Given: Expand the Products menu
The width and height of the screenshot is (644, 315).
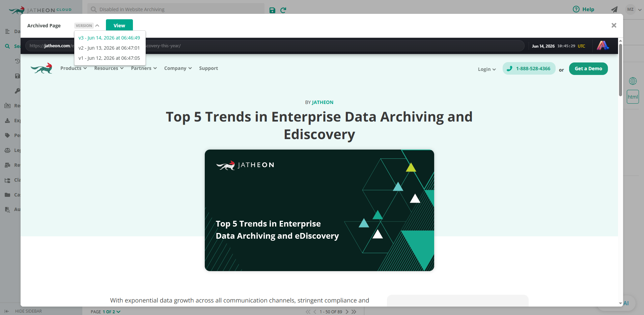Looking at the screenshot, I should pyautogui.click(x=74, y=68).
